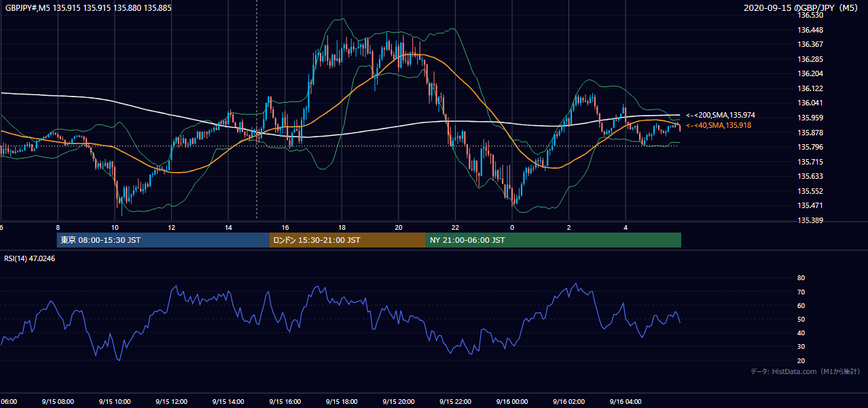Open the HistData.com data credit text
This screenshot has width=868, height=408.
tap(806, 371)
